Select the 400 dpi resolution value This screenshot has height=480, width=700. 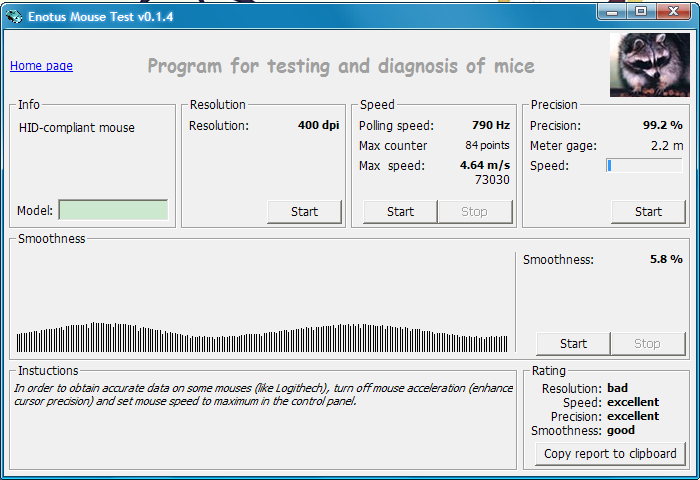(318, 125)
